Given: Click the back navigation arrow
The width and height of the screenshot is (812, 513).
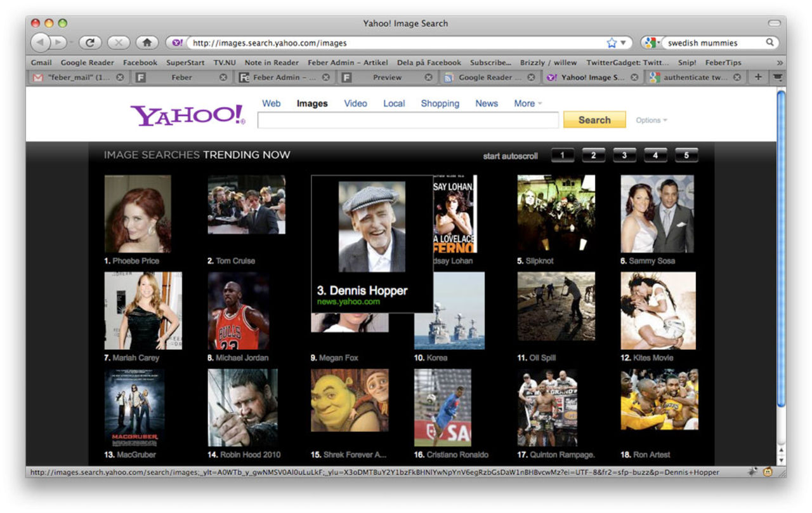Looking at the screenshot, I should (x=41, y=43).
